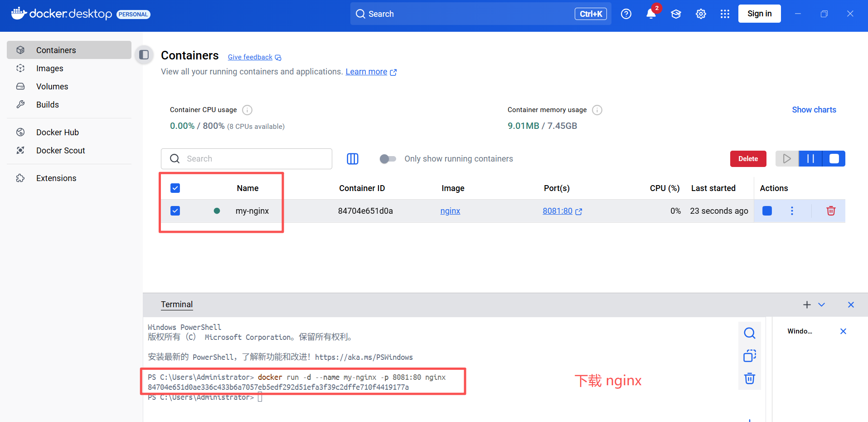
Task: Click container ID 84704e651d0a
Action: coord(365,211)
